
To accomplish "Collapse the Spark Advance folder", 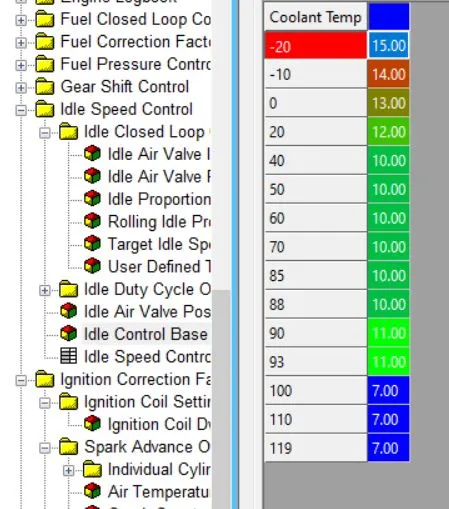I will pos(45,448).
